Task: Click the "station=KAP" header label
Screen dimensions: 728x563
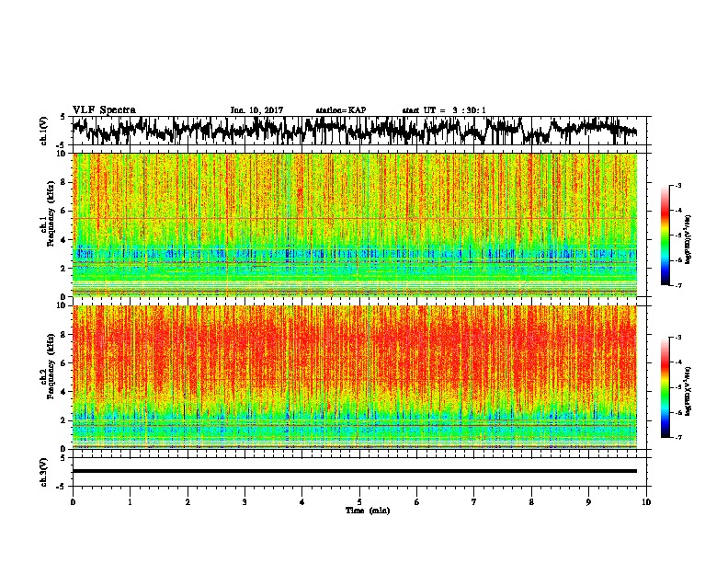Action: (341, 110)
